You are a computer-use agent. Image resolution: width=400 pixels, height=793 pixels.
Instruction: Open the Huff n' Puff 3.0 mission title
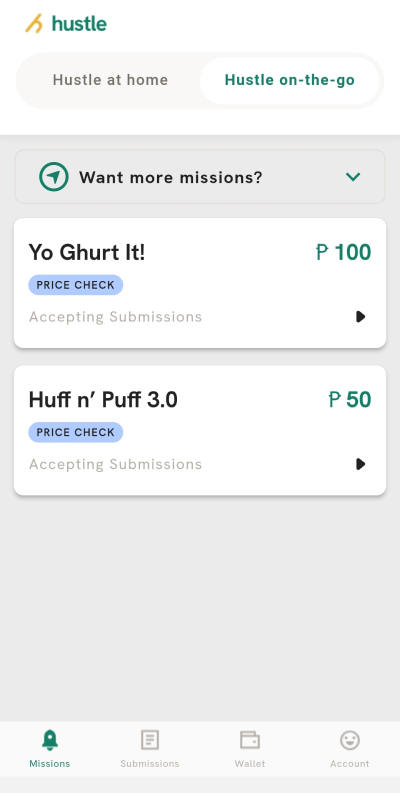click(103, 400)
